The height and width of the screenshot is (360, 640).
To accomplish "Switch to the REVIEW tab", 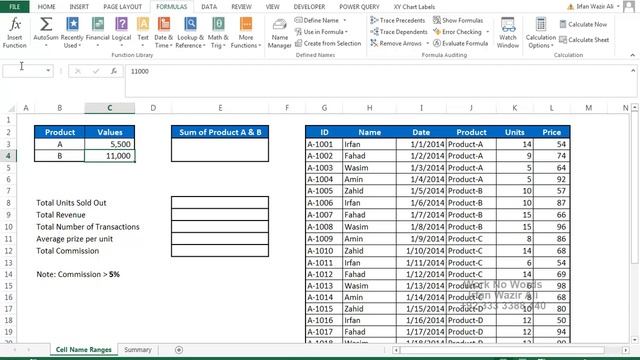I will coord(241,7).
